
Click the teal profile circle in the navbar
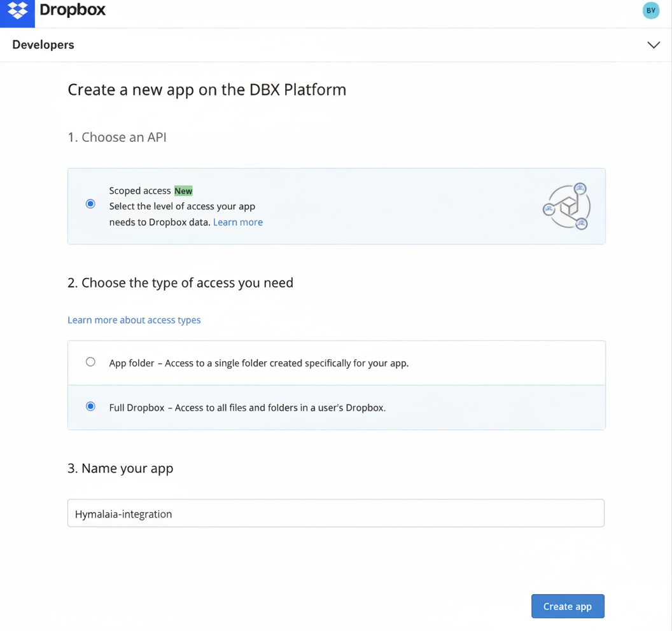pos(650,10)
